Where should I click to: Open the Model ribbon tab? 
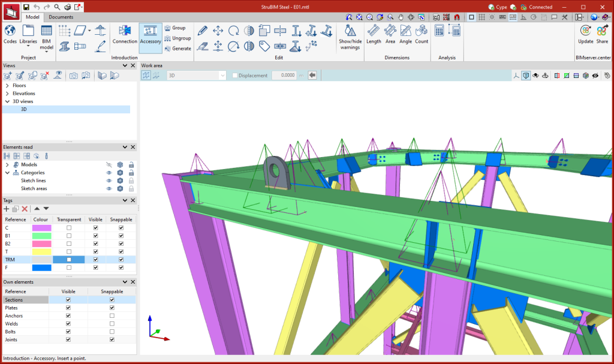pos(32,17)
